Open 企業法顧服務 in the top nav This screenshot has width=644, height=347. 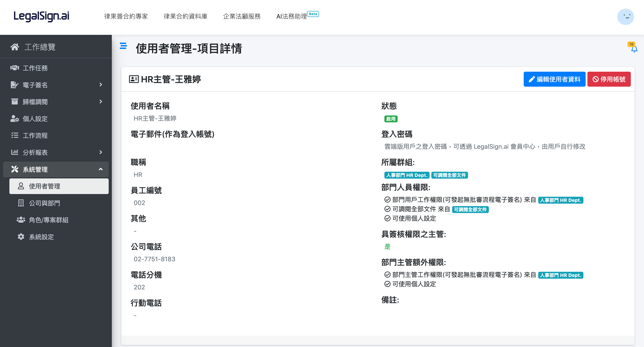click(242, 17)
